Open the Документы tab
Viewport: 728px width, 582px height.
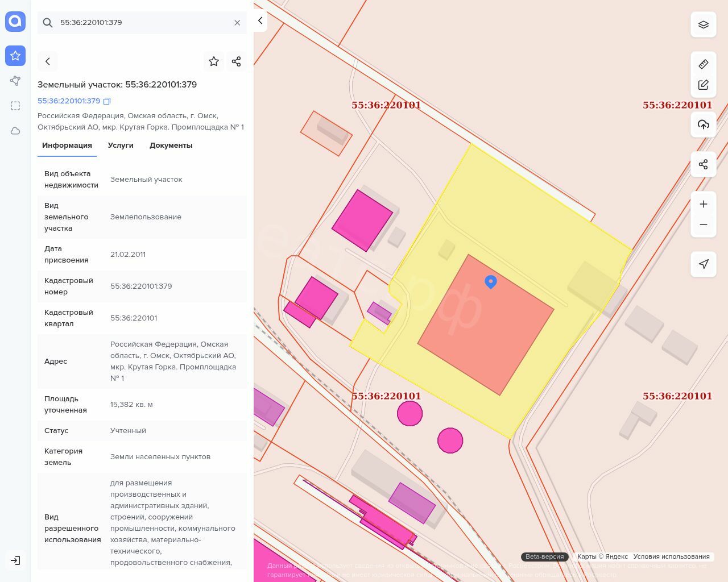[x=171, y=145]
